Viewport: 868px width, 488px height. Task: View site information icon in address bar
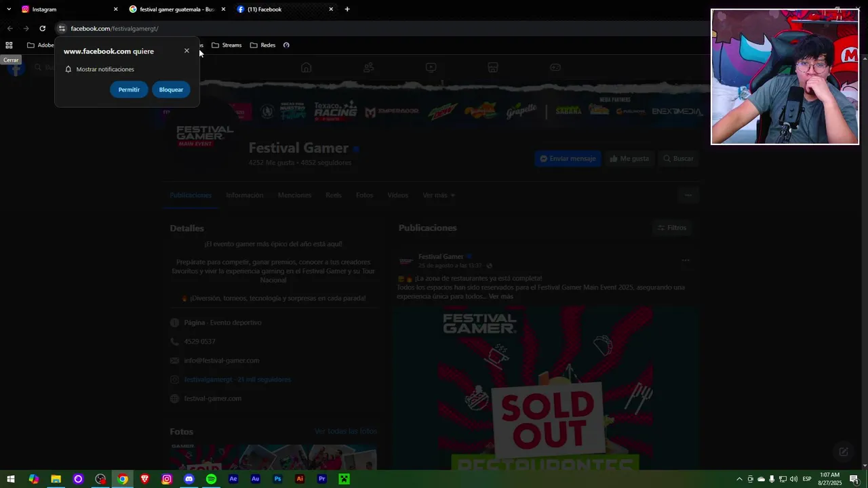coord(62,28)
